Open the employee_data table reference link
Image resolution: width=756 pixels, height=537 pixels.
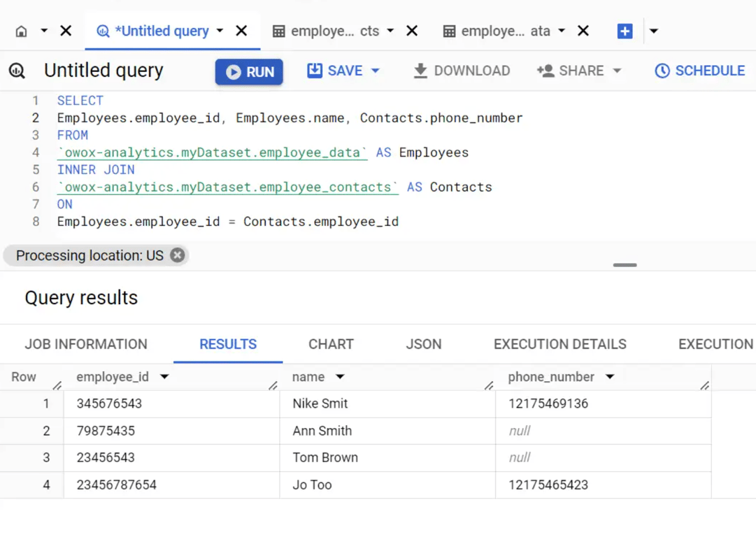pyautogui.click(x=212, y=153)
